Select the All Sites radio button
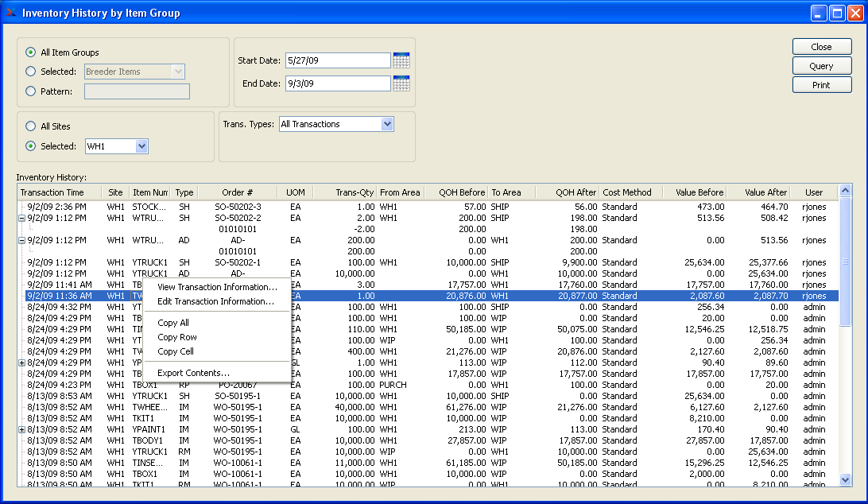This screenshot has width=868, height=504. 31,126
